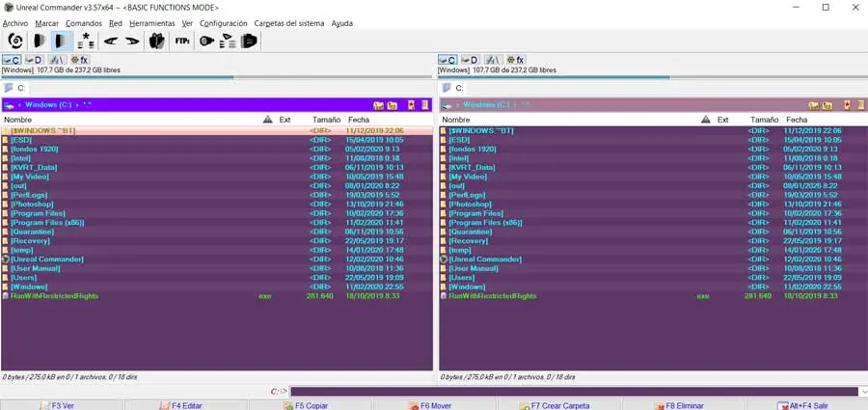Click F5 Copiar button
The width and height of the screenshot is (868, 410).
310,405
